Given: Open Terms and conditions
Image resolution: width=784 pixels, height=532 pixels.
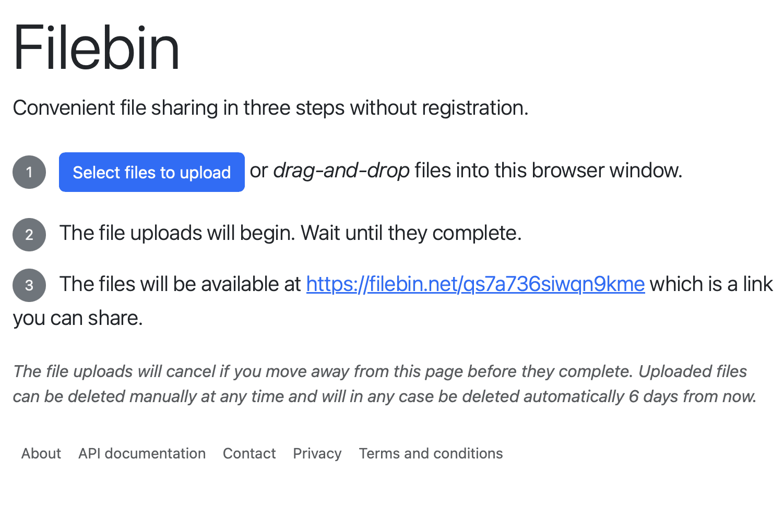Looking at the screenshot, I should [431, 453].
